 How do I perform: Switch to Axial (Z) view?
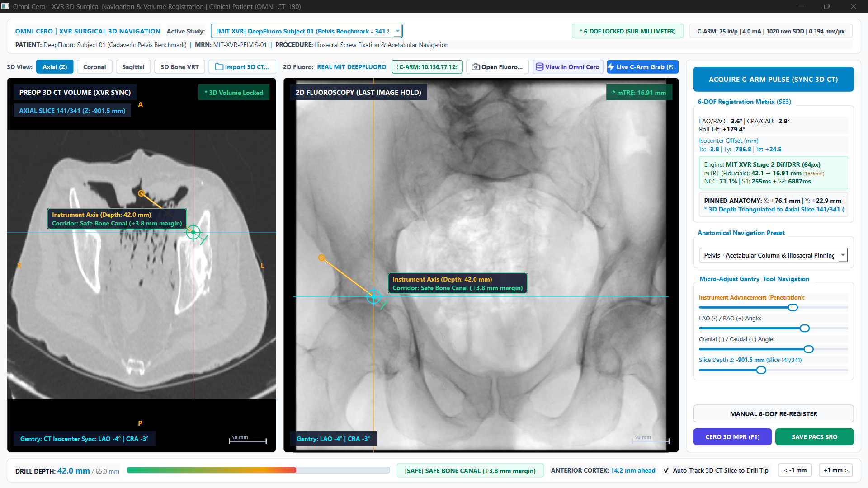tap(55, 67)
